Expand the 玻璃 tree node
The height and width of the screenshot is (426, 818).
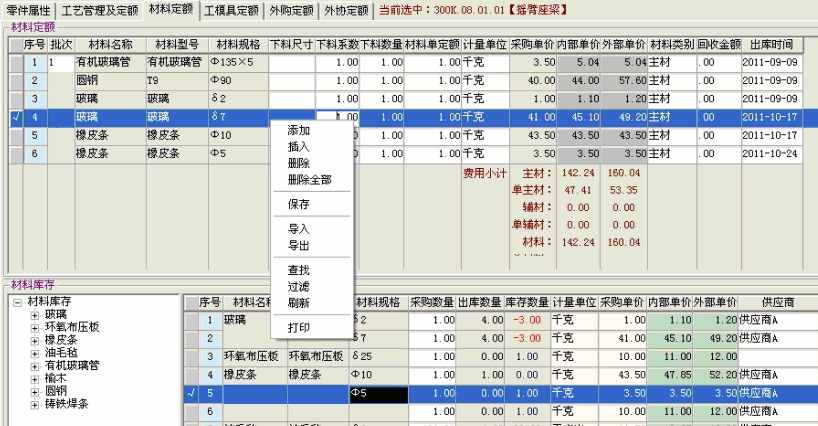point(35,315)
